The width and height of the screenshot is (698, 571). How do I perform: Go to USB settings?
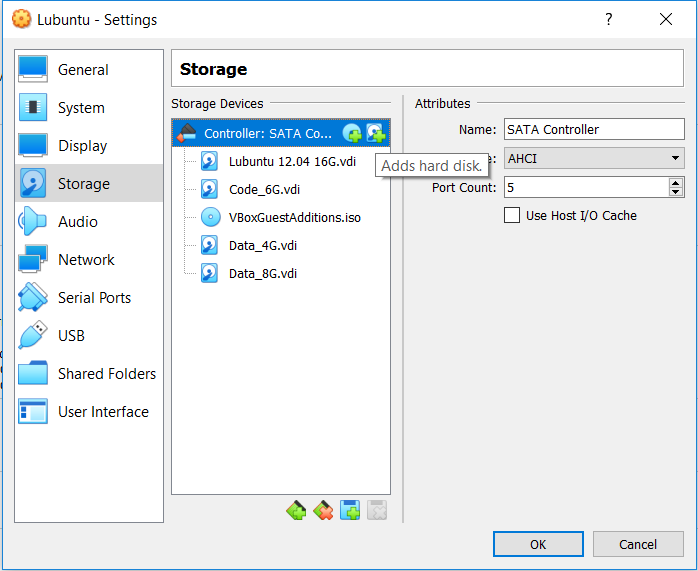click(89, 335)
